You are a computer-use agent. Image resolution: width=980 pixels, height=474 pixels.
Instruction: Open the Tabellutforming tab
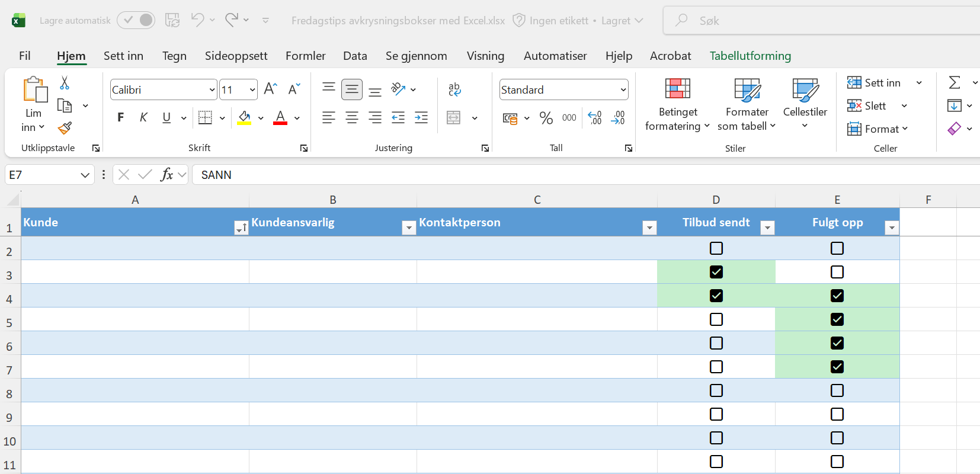(750, 56)
